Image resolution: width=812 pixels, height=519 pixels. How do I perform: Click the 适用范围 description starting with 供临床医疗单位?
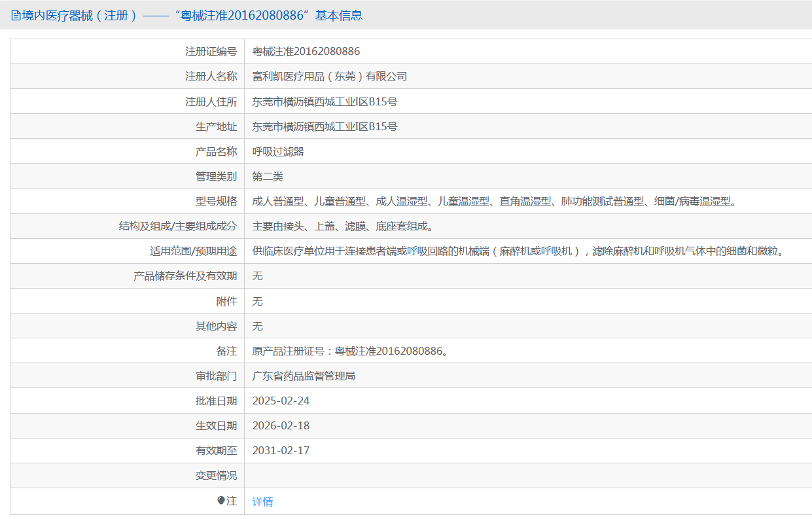[x=520, y=251]
